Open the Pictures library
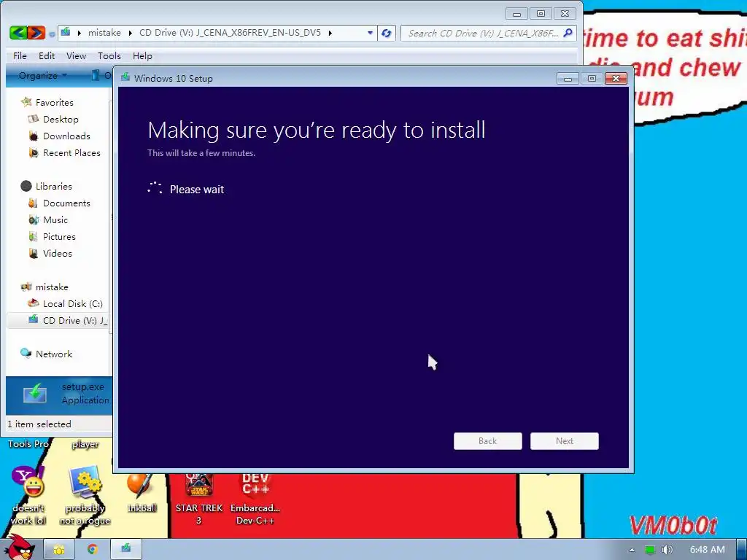Viewport: 747px width, 560px height. (x=59, y=236)
